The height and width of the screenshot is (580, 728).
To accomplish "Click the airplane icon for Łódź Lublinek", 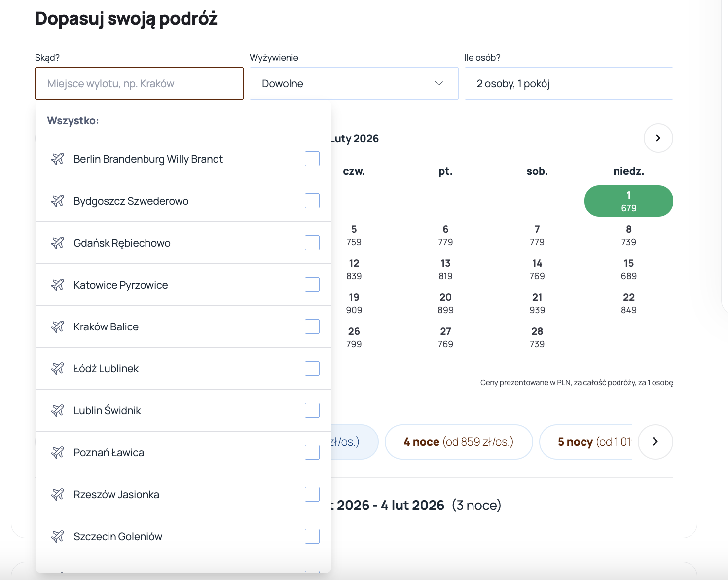I will point(58,368).
